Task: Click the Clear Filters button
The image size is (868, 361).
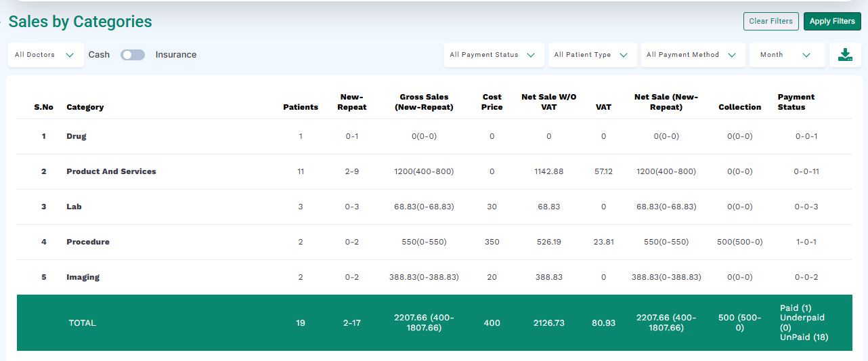Action: coord(771,21)
